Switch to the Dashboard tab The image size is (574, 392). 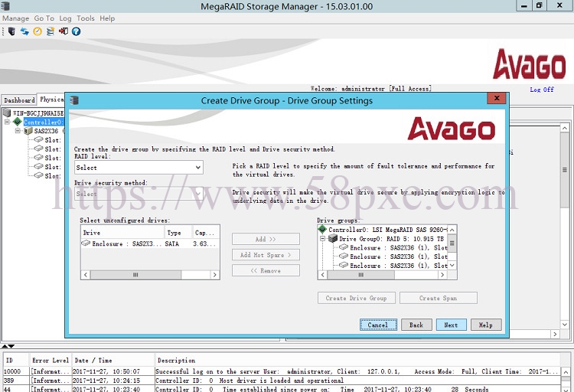[x=19, y=100]
